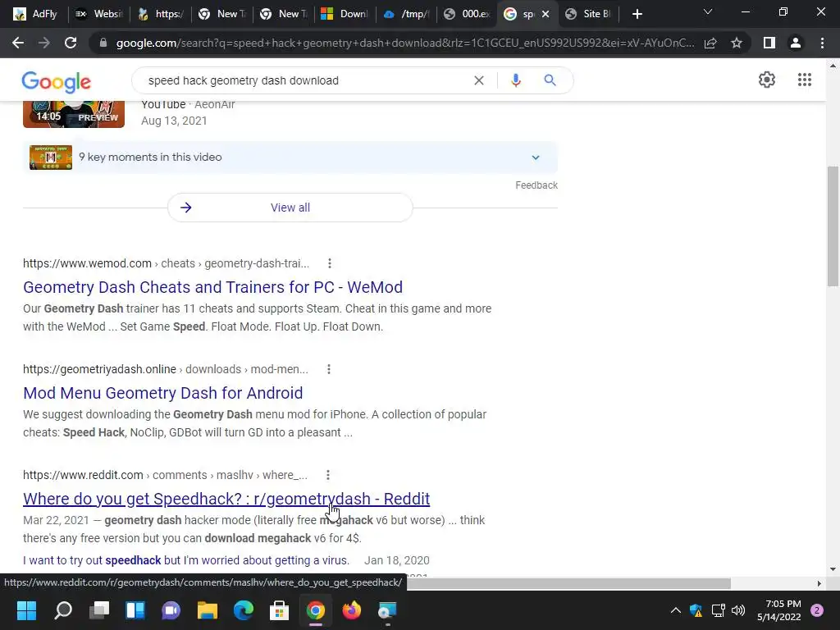Viewport: 840px width, 630px height.
Task: Click the vertical page scrollbar thumb
Action: click(x=833, y=227)
